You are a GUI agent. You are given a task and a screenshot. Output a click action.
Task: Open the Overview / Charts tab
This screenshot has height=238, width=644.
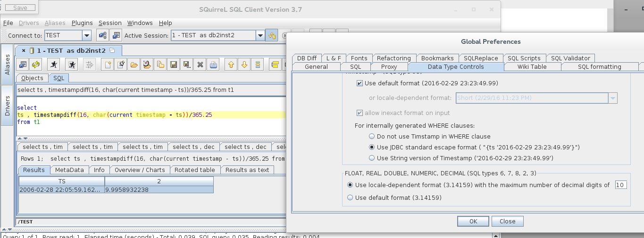(140, 170)
